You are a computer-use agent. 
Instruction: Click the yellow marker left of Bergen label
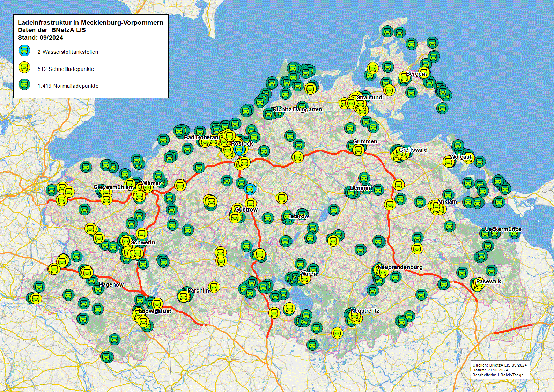(404, 77)
